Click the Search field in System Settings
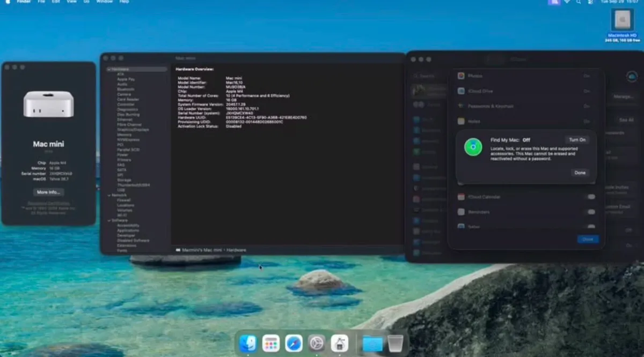 428,76
